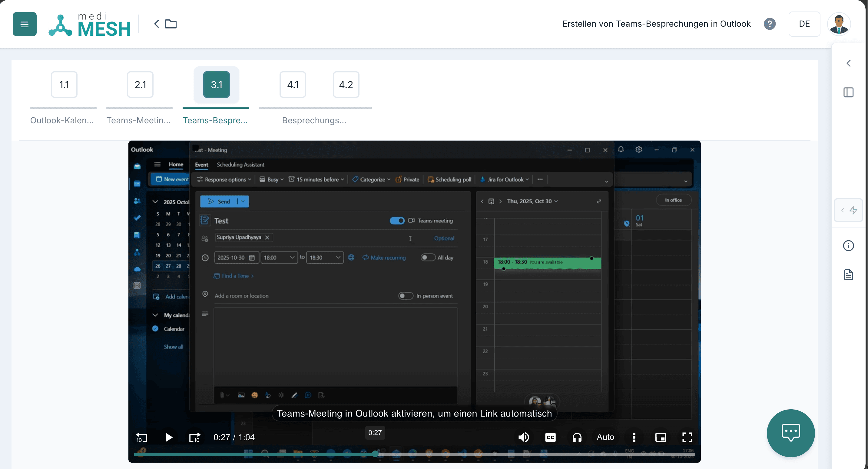Rewind the video 10 seconds

141,437
